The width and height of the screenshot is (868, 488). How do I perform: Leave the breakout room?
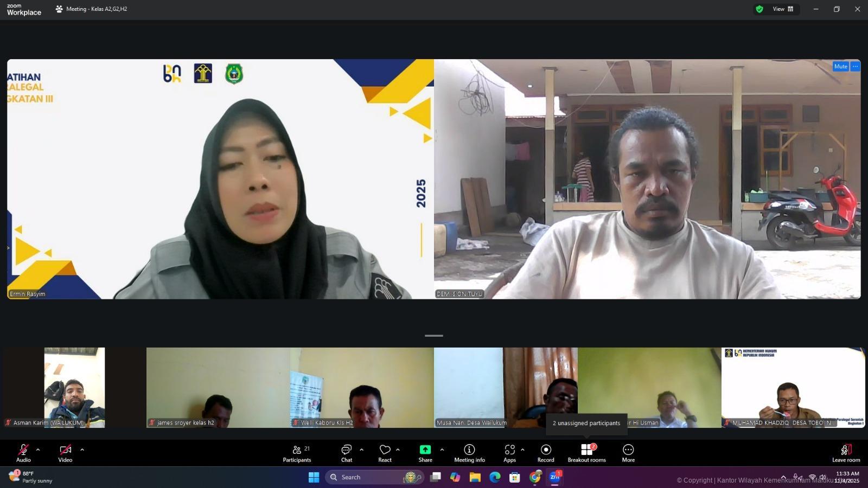pos(846,453)
